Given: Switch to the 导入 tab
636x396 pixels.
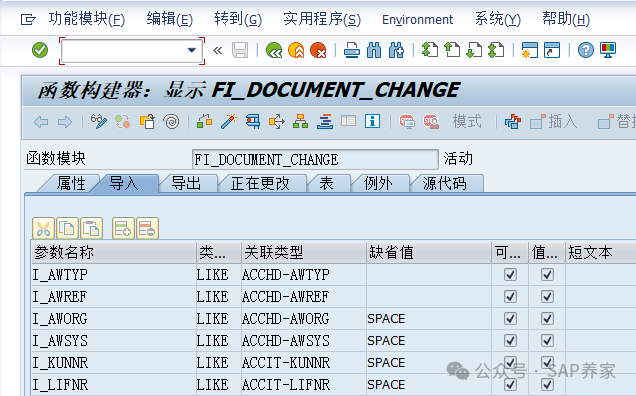Looking at the screenshot, I should (124, 183).
